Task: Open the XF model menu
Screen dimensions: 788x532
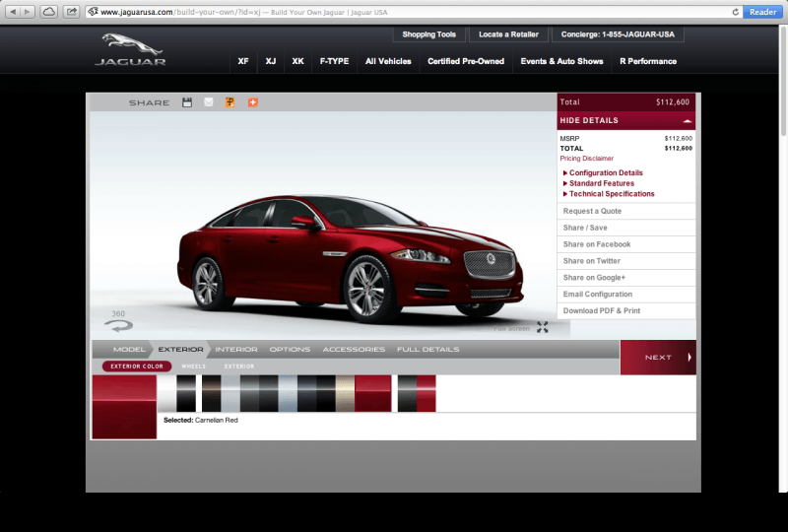Action: pos(243,61)
